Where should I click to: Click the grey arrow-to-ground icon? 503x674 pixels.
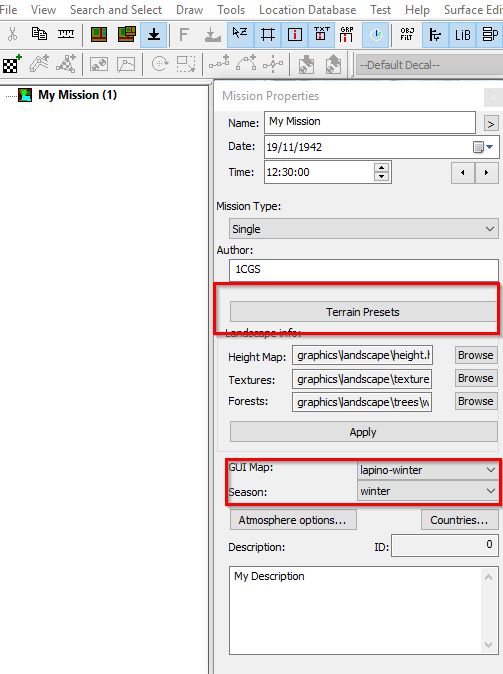click(212, 35)
